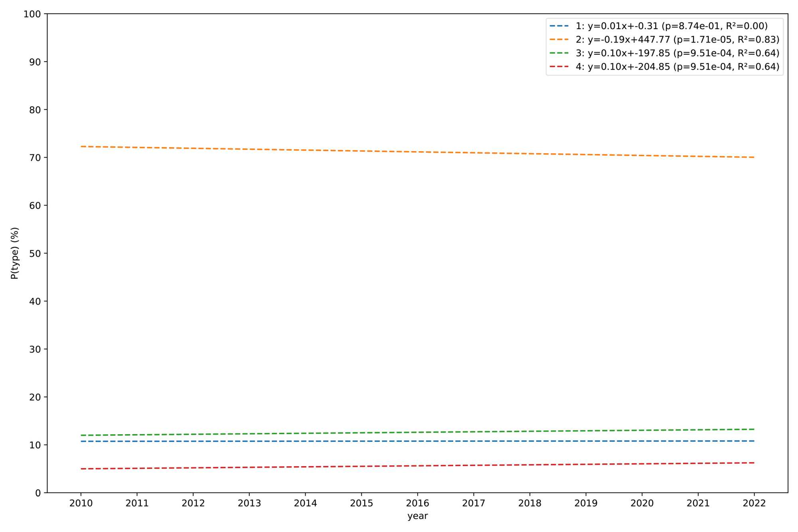Image resolution: width=798 pixels, height=532 pixels.
Task: Click the orange dashed legend line for series 2
Action: [559, 40]
